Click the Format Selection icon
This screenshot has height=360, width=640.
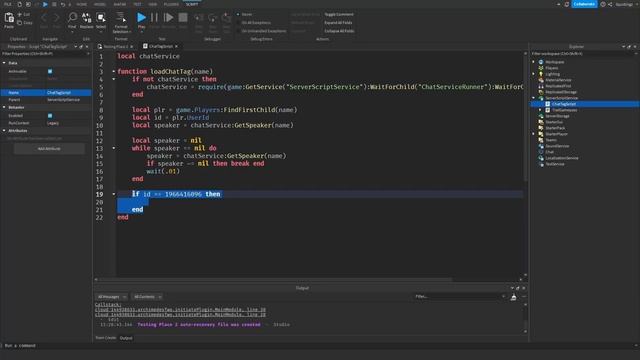[121, 17]
